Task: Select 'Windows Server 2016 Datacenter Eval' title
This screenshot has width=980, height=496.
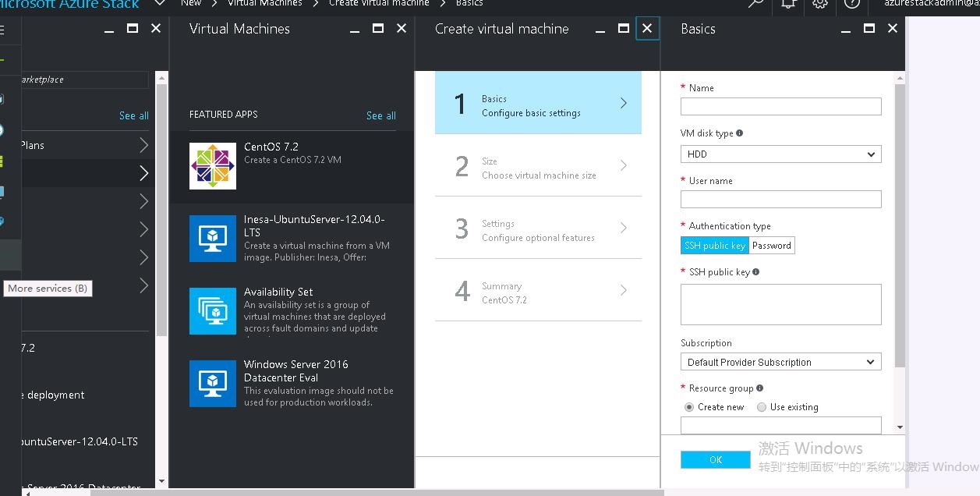Action: (296, 370)
